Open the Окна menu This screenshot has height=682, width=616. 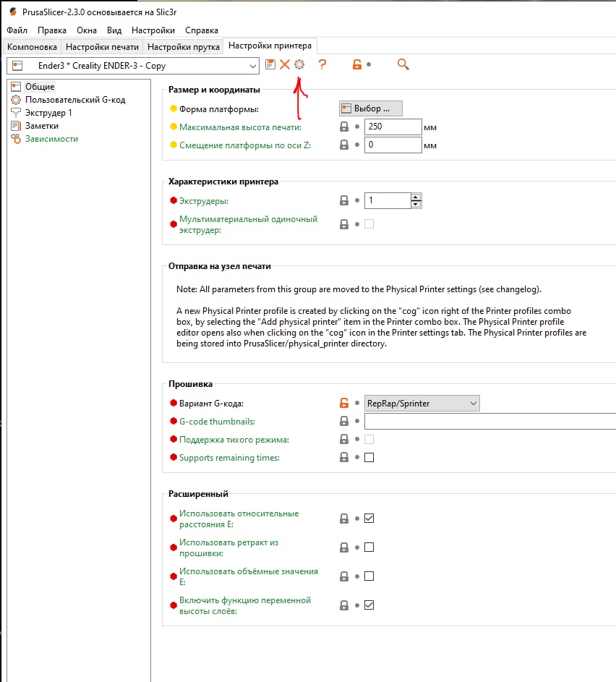87,30
